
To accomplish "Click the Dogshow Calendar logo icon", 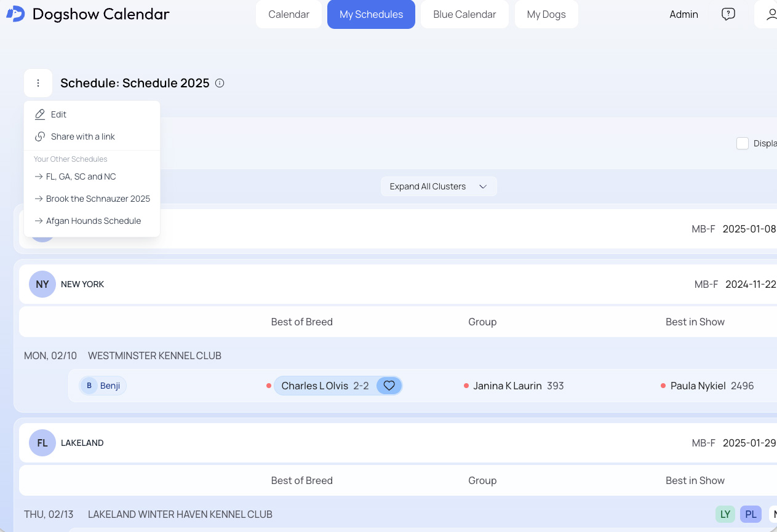I will (15, 14).
